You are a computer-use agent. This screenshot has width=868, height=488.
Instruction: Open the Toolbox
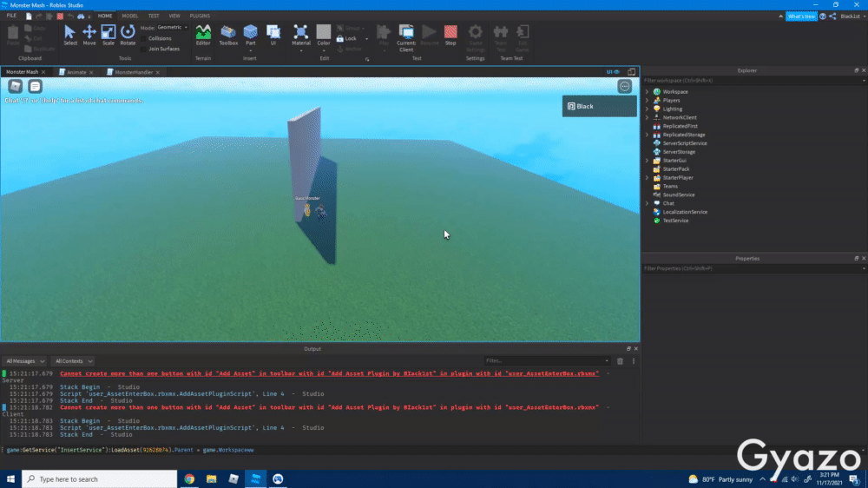[228, 35]
